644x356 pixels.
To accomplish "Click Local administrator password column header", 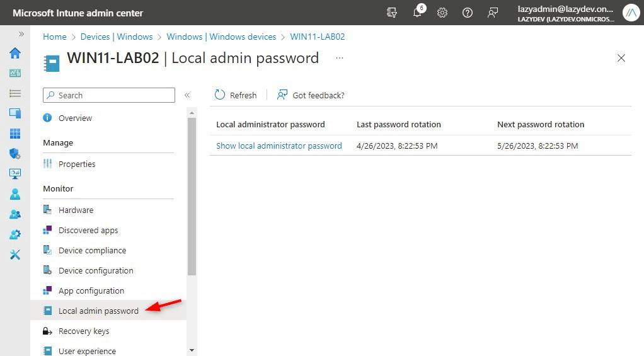I will point(270,124).
